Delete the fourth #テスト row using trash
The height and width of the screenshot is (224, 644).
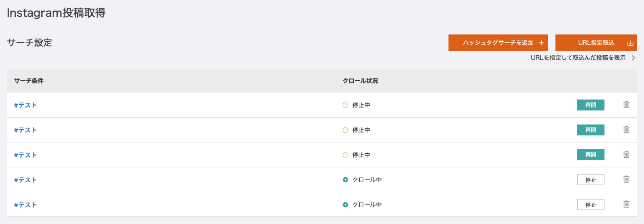click(626, 180)
